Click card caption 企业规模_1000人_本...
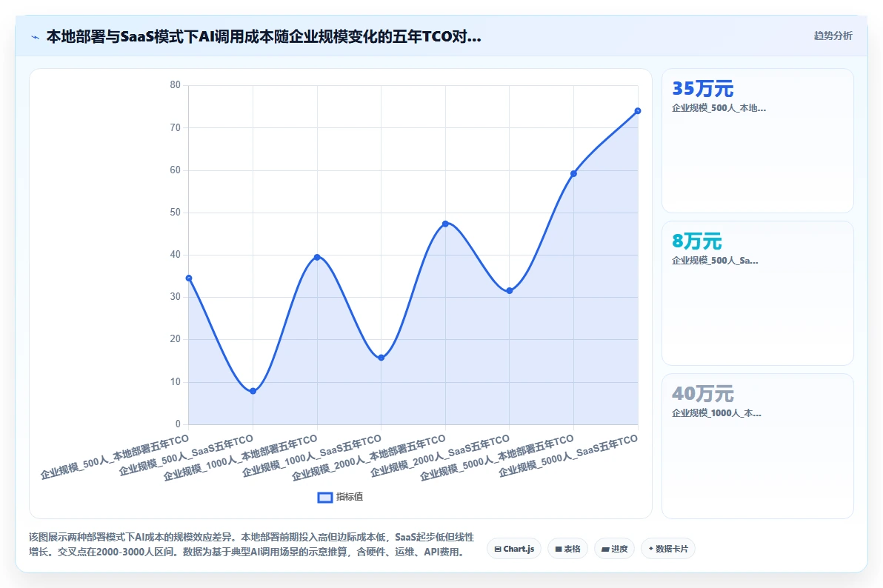Viewport: 883px width, 588px height. click(716, 412)
